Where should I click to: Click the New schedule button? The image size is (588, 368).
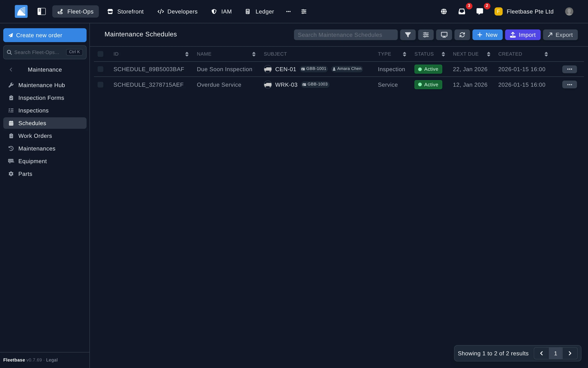[487, 35]
